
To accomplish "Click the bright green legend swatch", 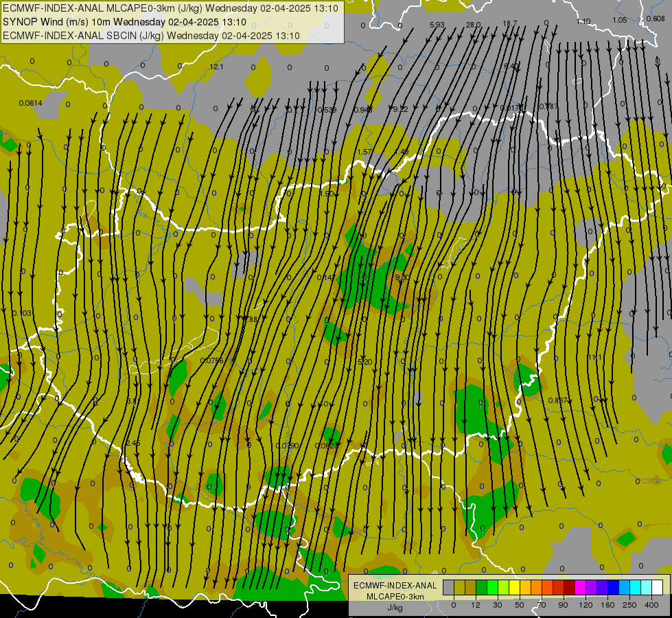I will click(x=492, y=587).
